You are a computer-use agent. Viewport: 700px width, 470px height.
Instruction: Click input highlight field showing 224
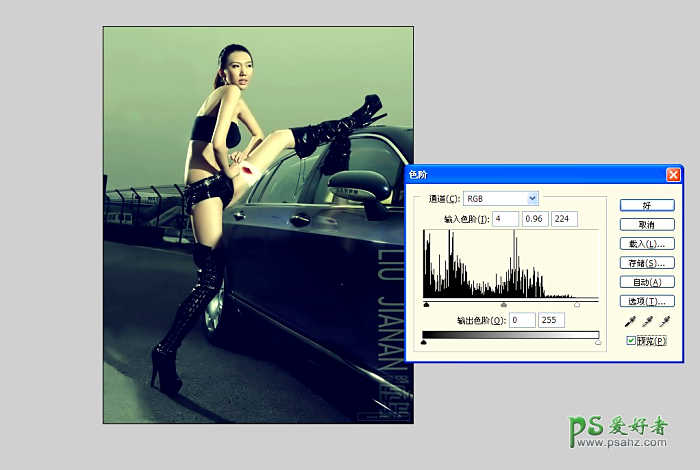coord(564,219)
